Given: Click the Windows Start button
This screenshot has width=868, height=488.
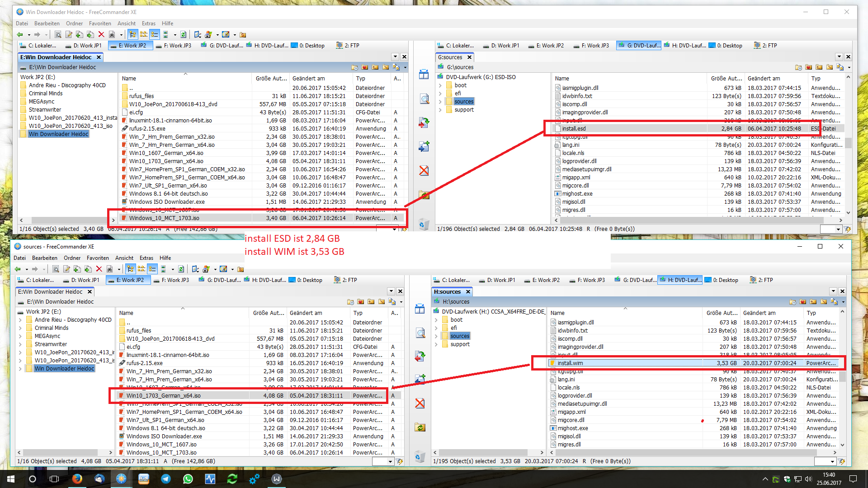Looking at the screenshot, I should point(11,479).
